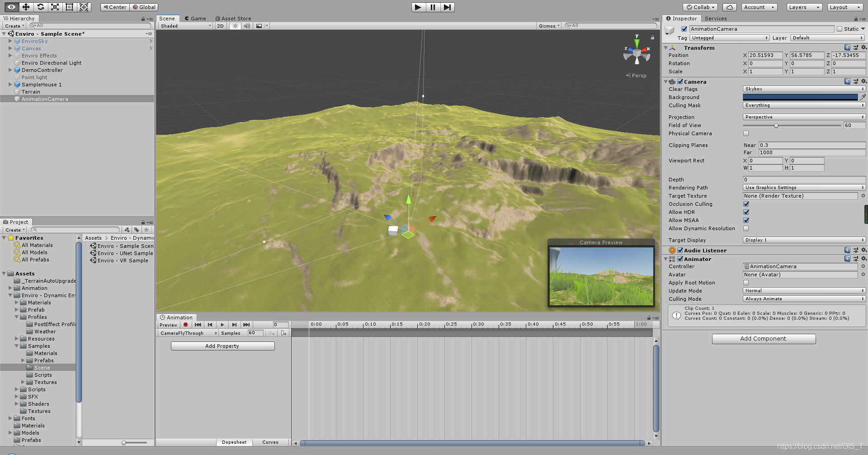Screen dimensions: 868x455
Task: Click the Pause button in top toolbar
Action: [433, 7]
